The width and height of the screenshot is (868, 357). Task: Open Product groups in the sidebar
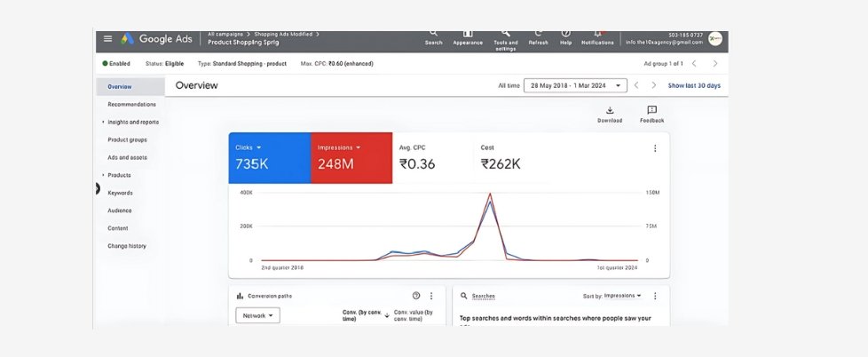(x=127, y=139)
